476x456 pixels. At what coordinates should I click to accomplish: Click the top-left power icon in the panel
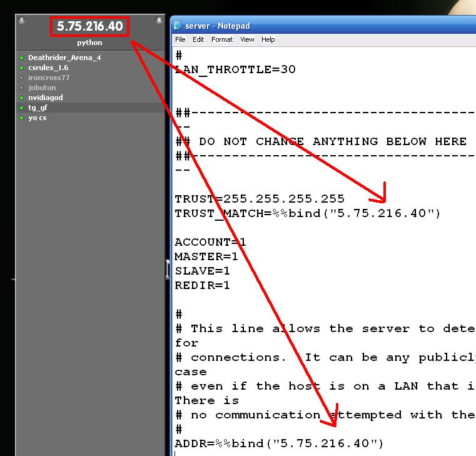21,20
